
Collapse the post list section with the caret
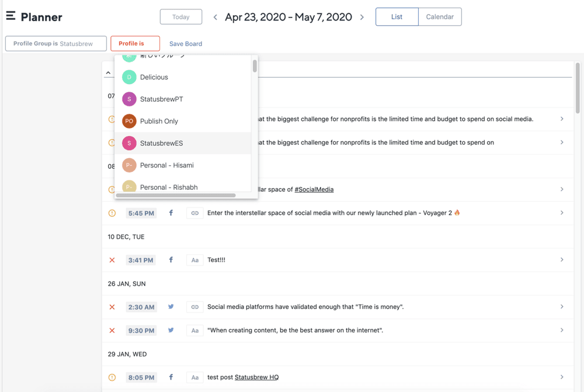point(108,73)
